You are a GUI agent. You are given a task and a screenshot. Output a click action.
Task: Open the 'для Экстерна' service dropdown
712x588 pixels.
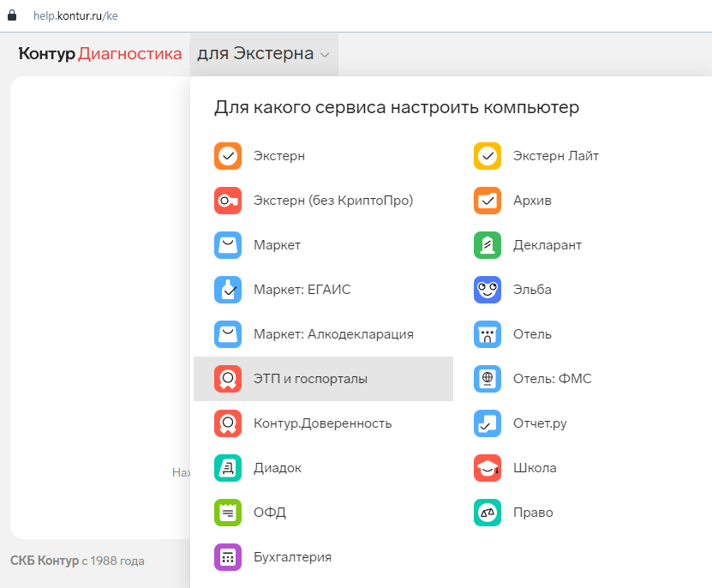coord(264,54)
